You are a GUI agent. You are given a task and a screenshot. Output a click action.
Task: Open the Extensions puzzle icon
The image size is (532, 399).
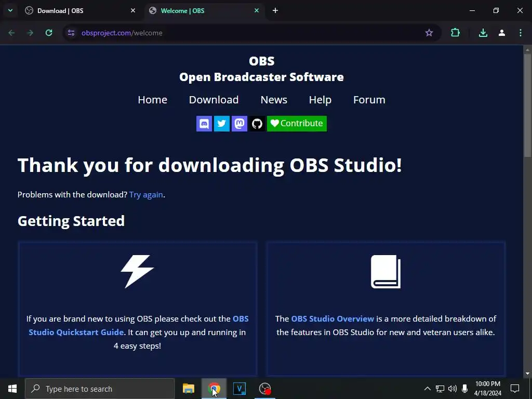click(455, 33)
